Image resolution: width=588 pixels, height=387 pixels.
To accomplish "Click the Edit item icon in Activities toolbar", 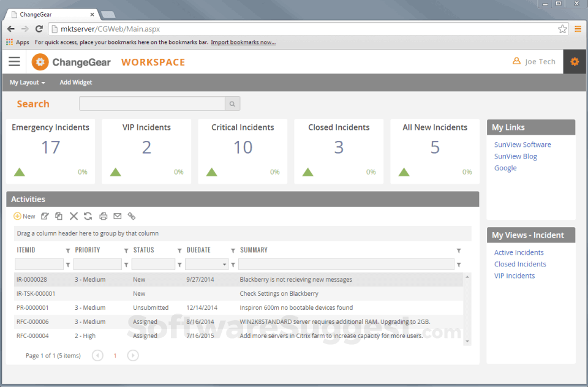I will [x=45, y=216].
